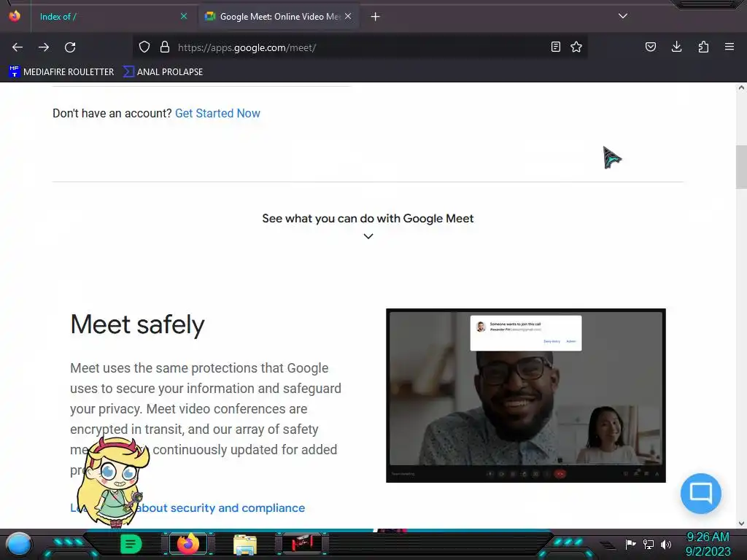
Task: Click the vertical scrollbar thumb
Action: click(x=741, y=167)
